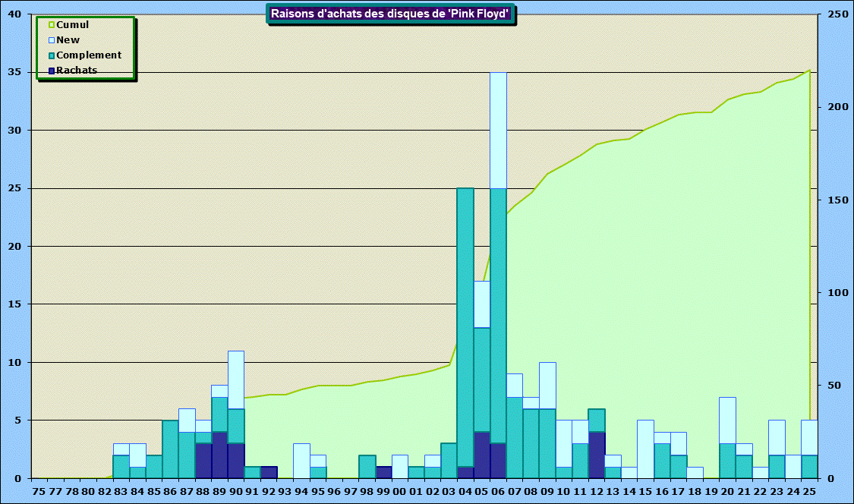Click the Complement legend color swatch
Image resolution: width=854 pixels, height=504 pixels.
click(52, 55)
